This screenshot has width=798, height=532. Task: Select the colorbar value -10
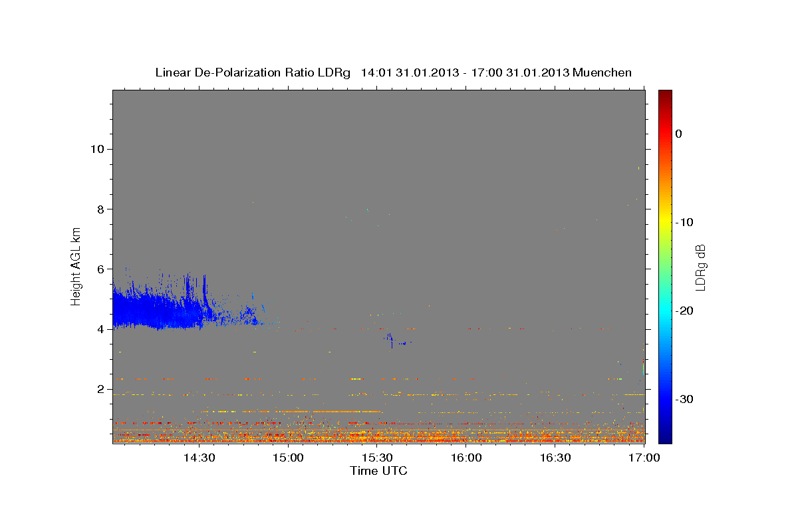684,222
